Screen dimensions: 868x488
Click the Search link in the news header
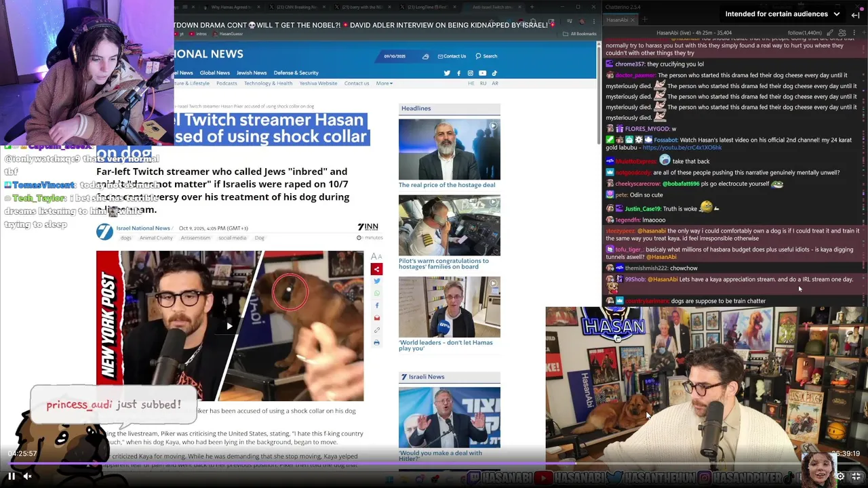(486, 56)
